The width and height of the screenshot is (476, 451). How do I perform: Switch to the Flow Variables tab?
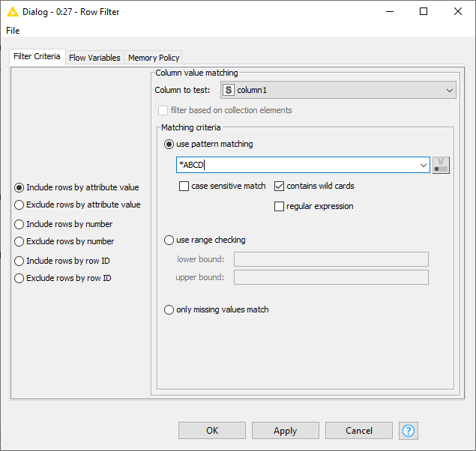coord(94,58)
